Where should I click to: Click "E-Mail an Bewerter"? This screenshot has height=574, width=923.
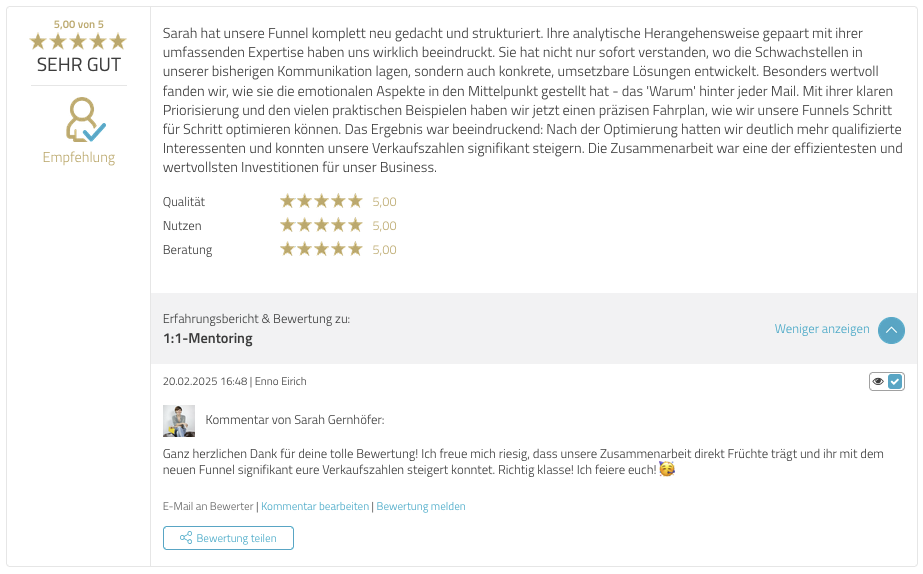tap(208, 506)
